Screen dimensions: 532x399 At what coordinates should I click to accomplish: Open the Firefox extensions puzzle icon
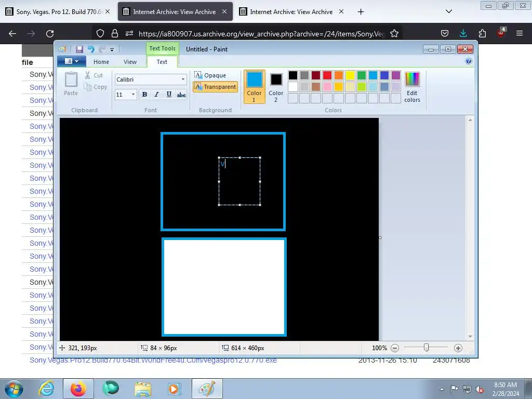pos(482,33)
